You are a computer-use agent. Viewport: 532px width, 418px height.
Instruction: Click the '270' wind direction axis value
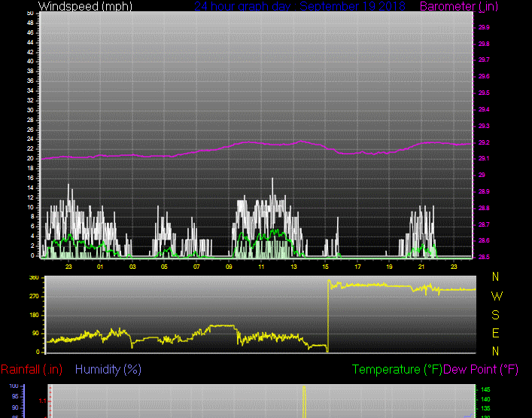tap(35, 297)
